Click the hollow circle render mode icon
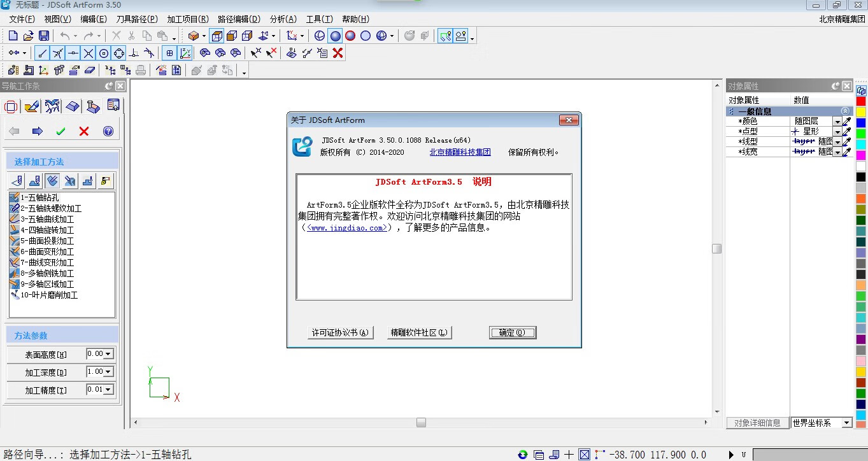 coord(366,36)
